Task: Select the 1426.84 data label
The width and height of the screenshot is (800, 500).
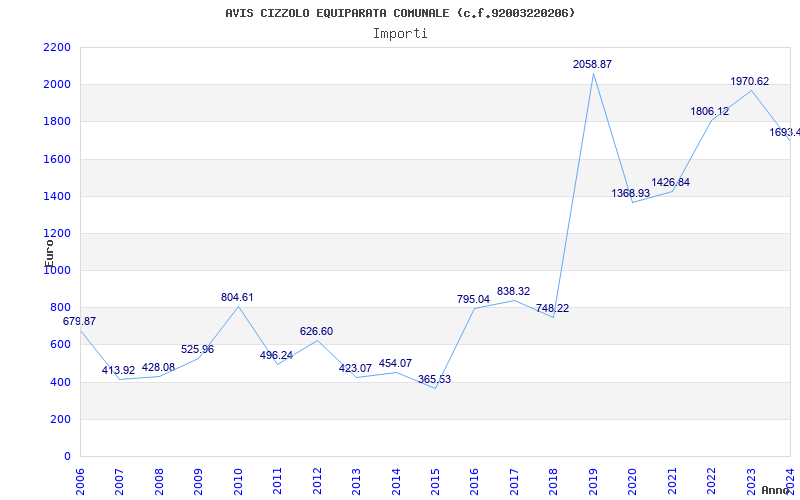Action: coord(670,182)
